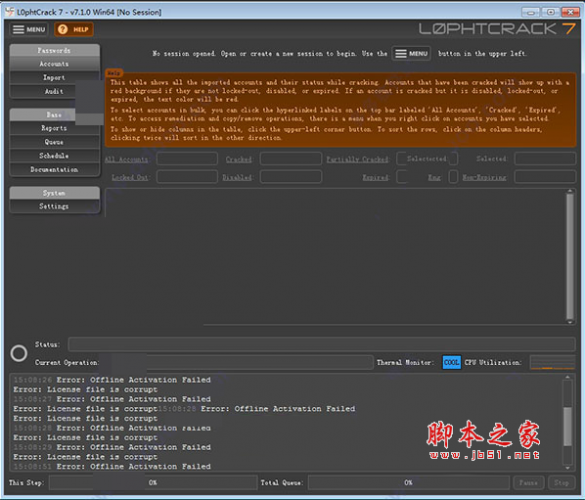Screen dimensions: 585x500
Task: Click the orange Help tab label on the help box
Action: (114, 73)
